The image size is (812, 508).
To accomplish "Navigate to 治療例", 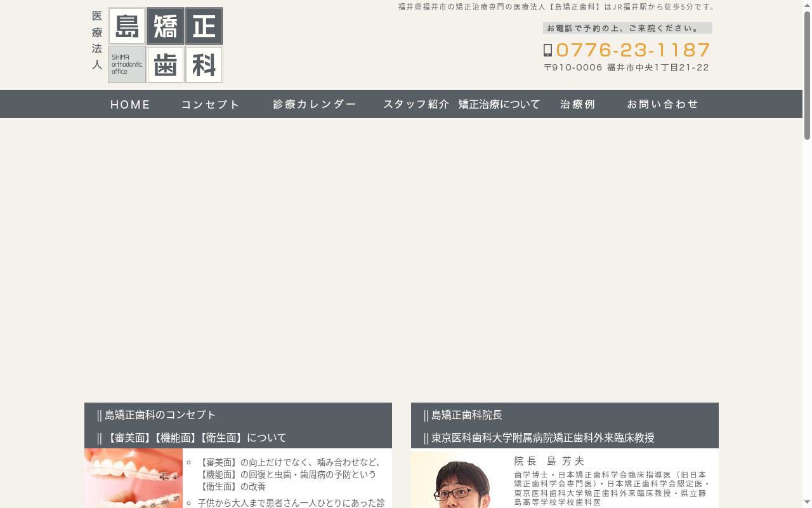I will click(x=578, y=104).
